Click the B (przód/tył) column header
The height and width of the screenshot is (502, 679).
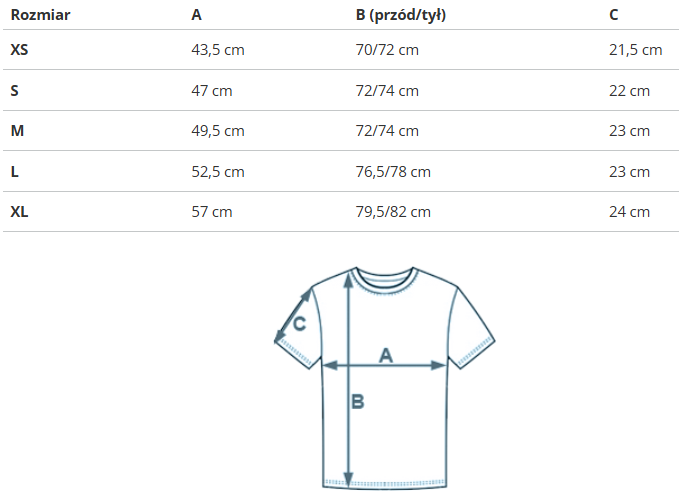[x=400, y=15]
